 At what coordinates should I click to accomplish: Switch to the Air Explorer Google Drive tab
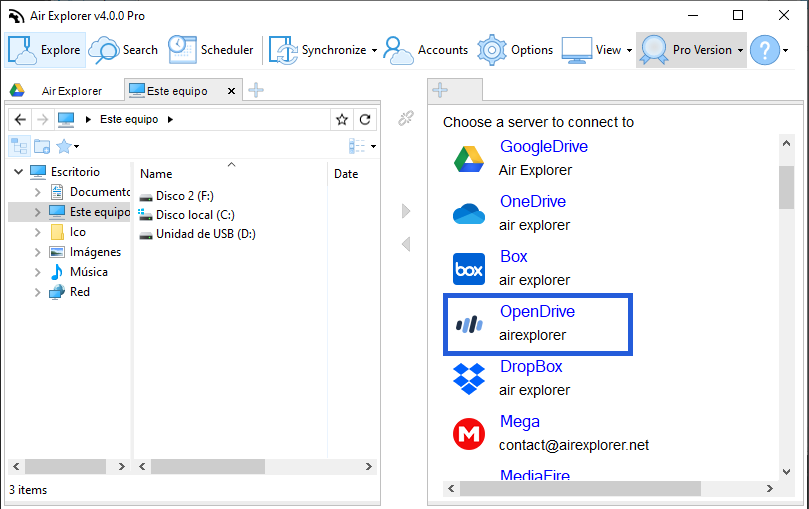(x=62, y=91)
